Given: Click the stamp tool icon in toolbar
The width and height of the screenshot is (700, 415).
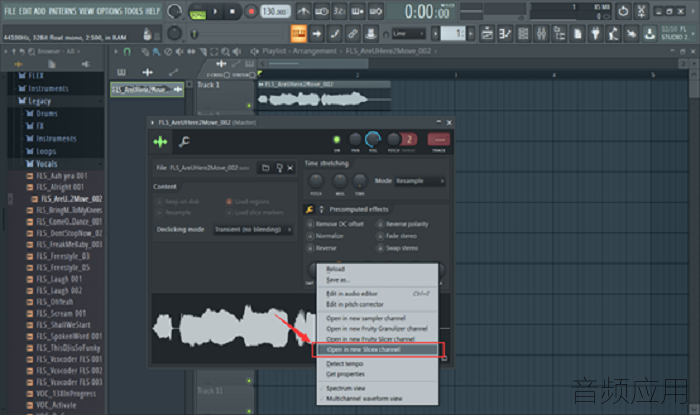Looking at the screenshot, I should point(370,33).
